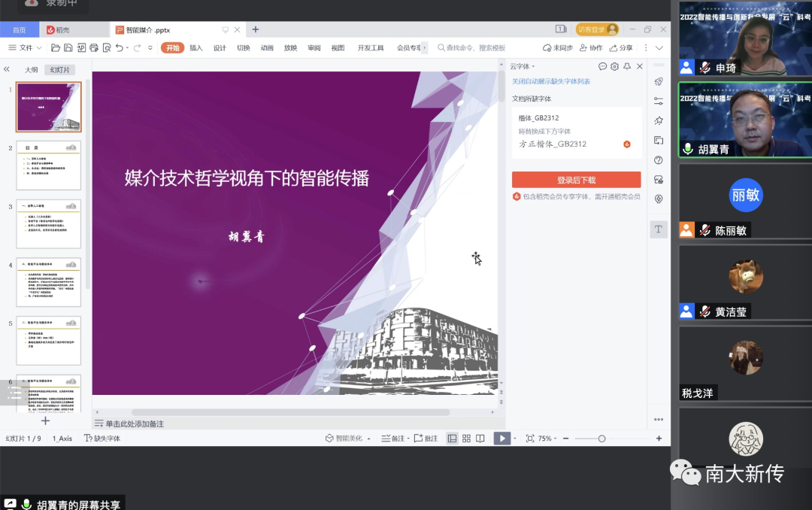The image size is (812, 510).
Task: Start the slideshow with the play icon
Action: 503,438
